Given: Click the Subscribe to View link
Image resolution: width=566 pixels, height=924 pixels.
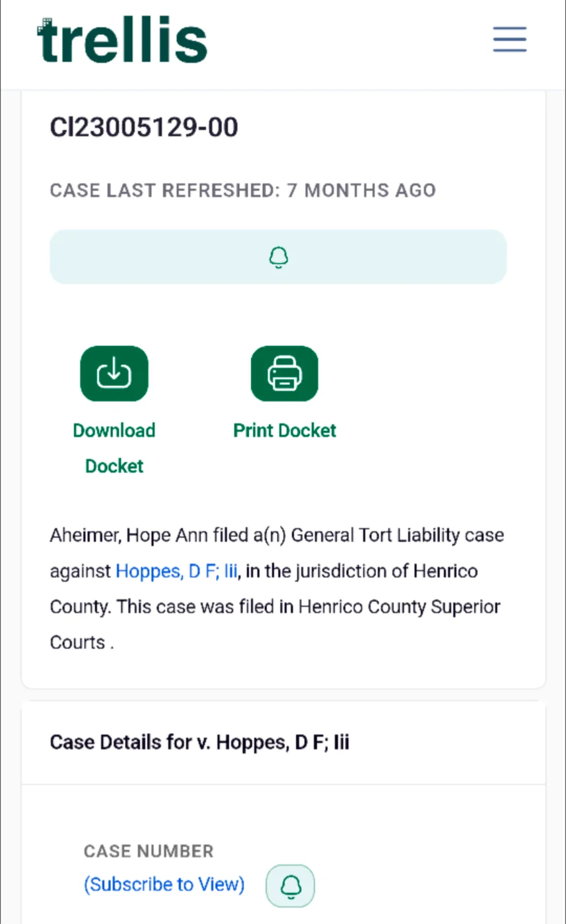Looking at the screenshot, I should (x=164, y=884).
